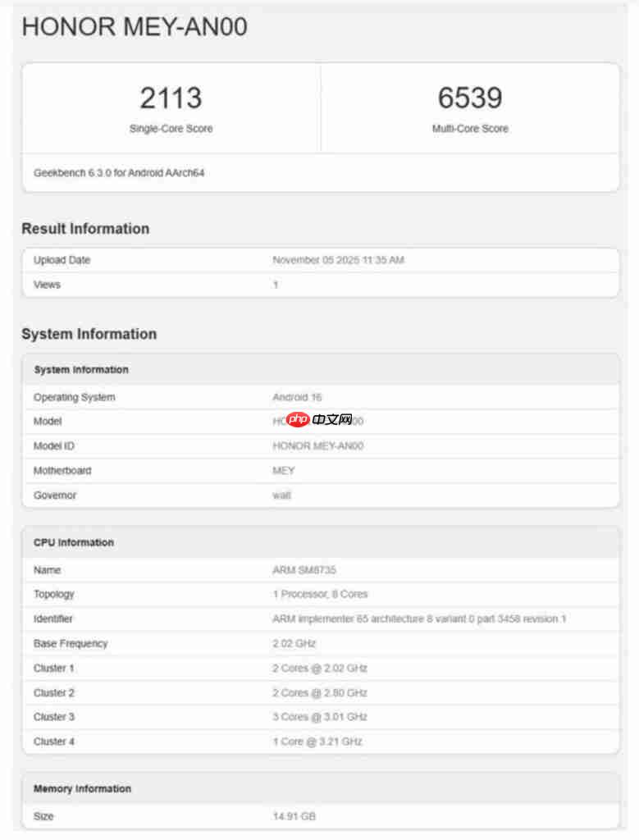Select the "3 Cores @ 3.01 GHz" value
The width and height of the screenshot is (639, 840).
[x=320, y=717]
